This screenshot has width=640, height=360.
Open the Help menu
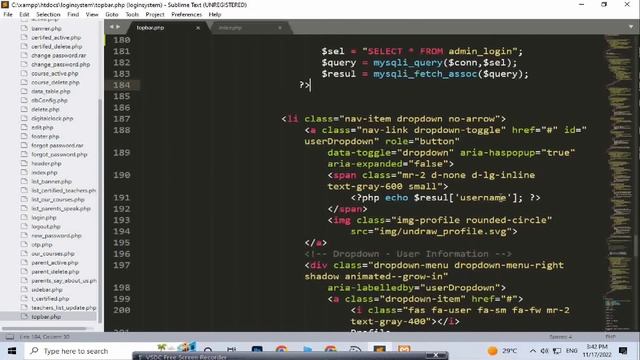coord(215,14)
